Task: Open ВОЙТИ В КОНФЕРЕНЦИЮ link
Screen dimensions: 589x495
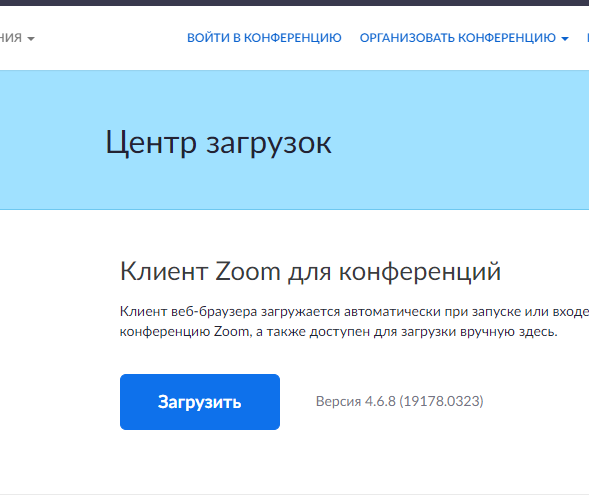Action: (x=264, y=38)
